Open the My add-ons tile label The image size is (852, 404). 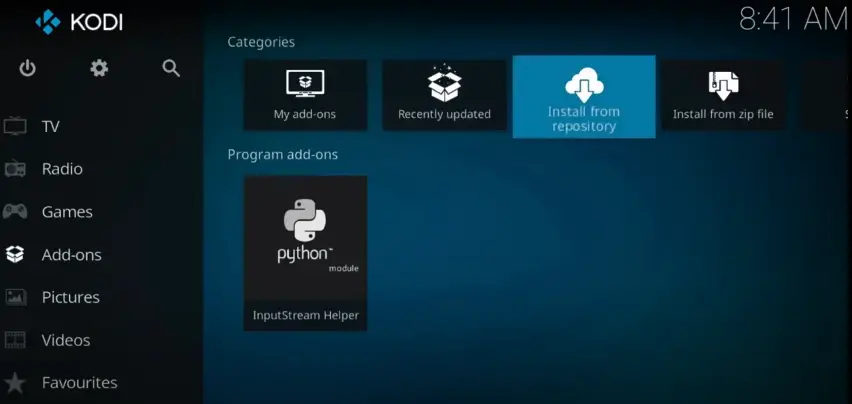(305, 115)
